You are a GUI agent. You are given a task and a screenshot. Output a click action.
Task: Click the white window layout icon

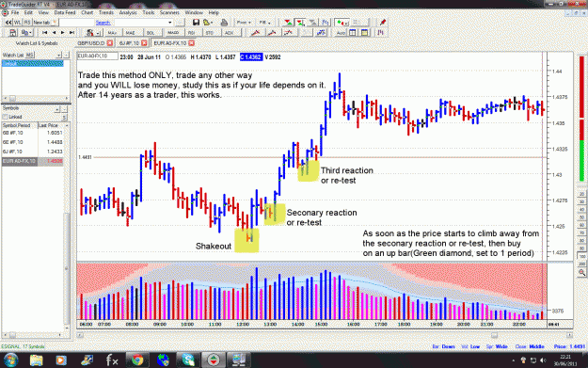click(x=353, y=33)
